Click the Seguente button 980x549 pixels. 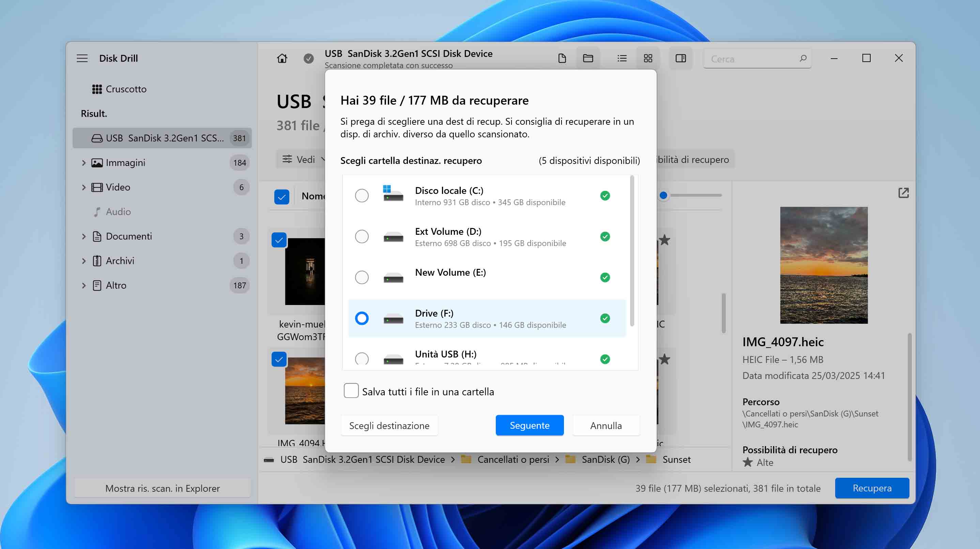coord(530,425)
